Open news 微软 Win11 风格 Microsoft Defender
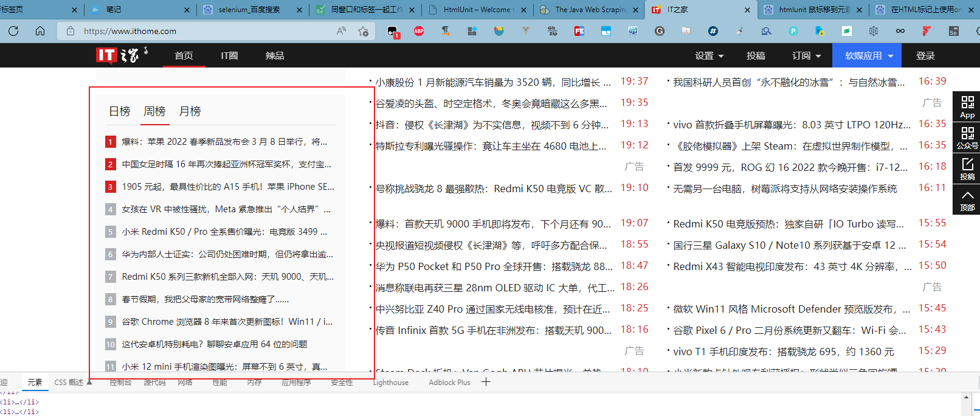The width and height of the screenshot is (980, 416). [x=792, y=309]
